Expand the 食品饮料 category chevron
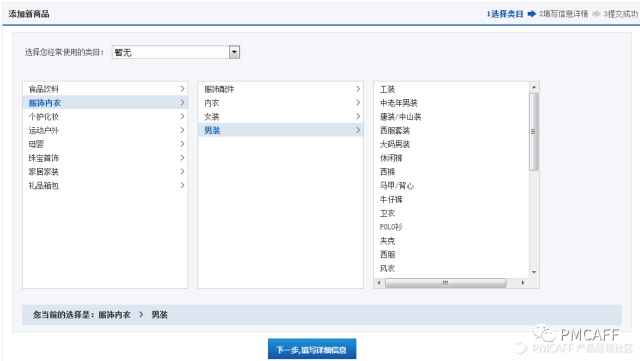 click(182, 89)
